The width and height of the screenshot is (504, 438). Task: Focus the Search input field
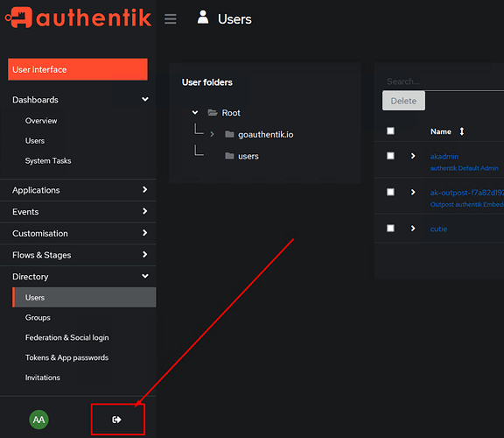pyautogui.click(x=444, y=81)
